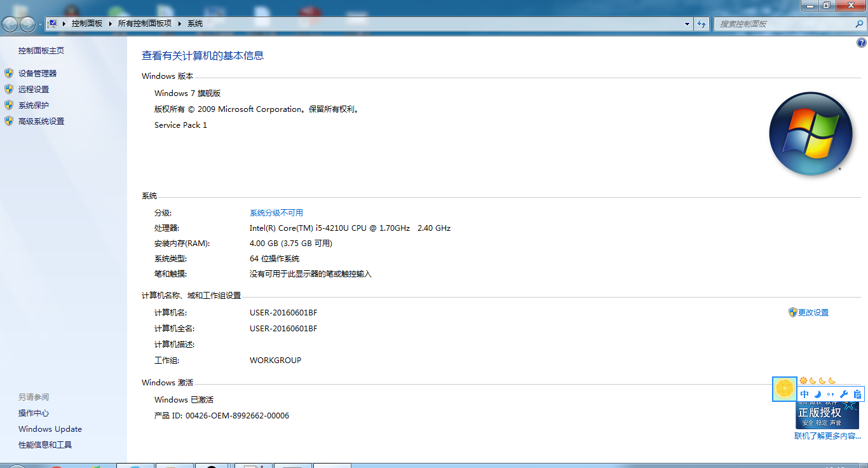
Task: Click the lemon input method logo
Action: [785, 389]
